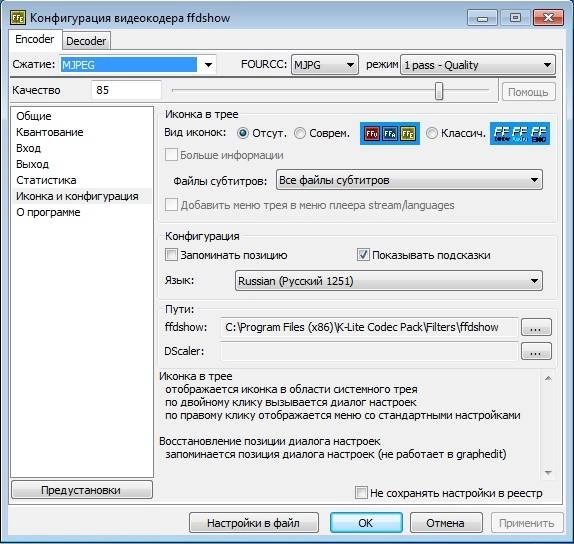Click the help text scrollbar down arrow
The height and width of the screenshot is (544, 574).
[548, 472]
